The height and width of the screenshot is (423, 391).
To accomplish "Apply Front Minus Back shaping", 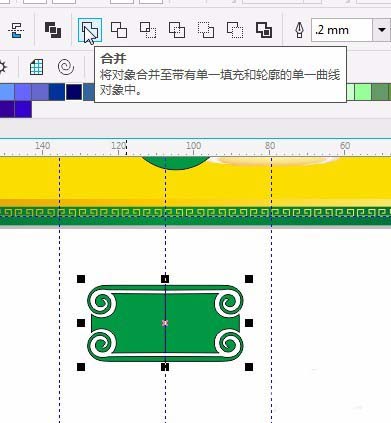I will click(x=206, y=30).
